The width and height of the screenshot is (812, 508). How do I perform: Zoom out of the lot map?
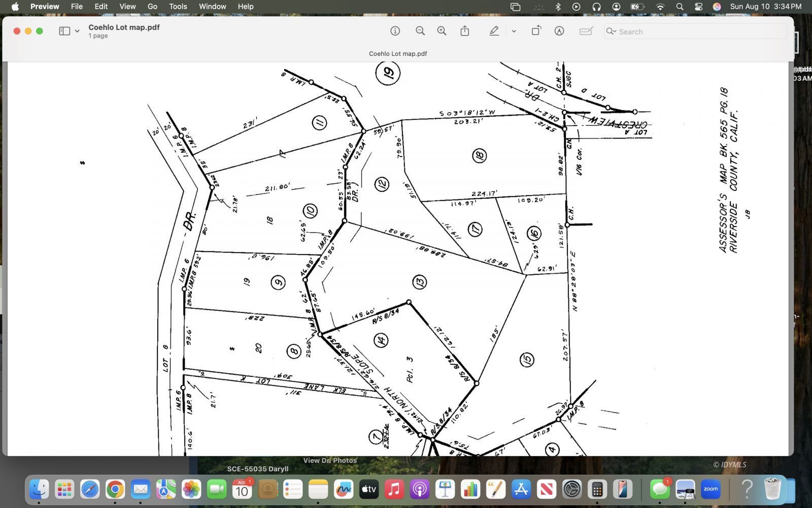point(420,31)
